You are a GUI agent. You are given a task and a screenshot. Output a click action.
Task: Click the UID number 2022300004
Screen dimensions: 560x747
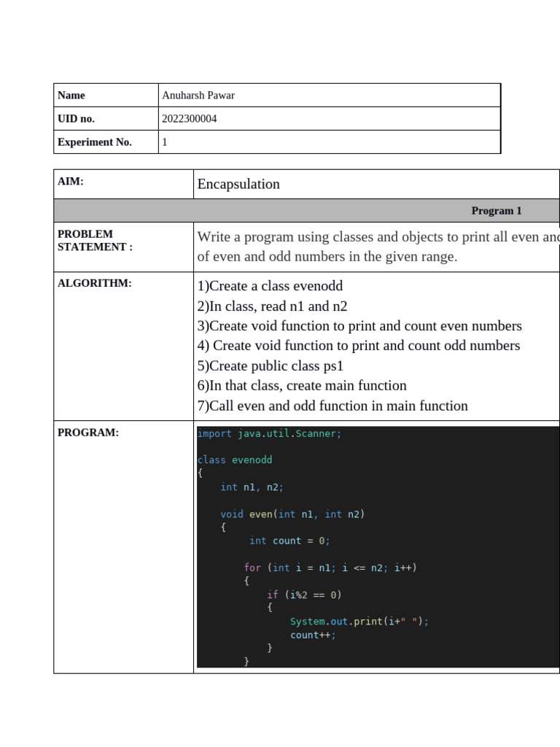pyautogui.click(x=190, y=119)
